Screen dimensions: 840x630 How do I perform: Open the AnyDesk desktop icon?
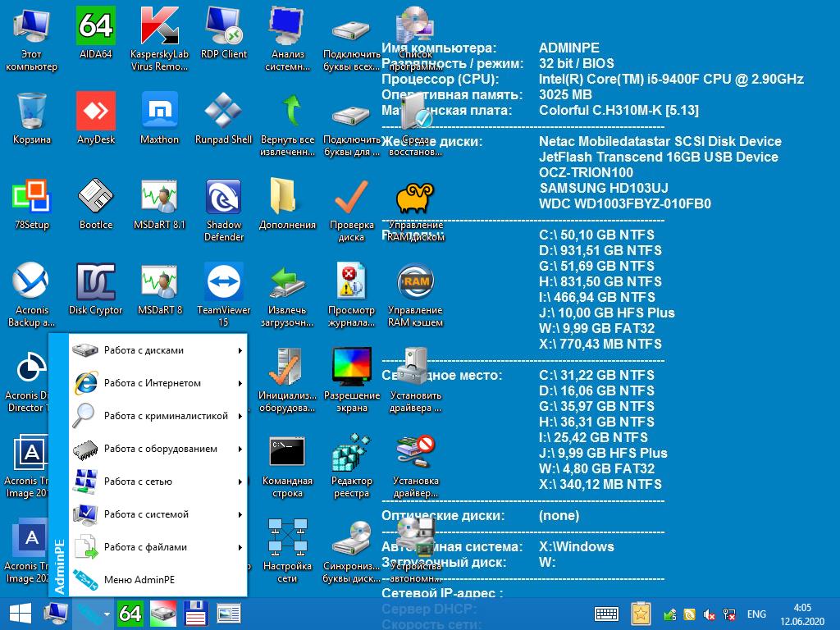[96, 112]
